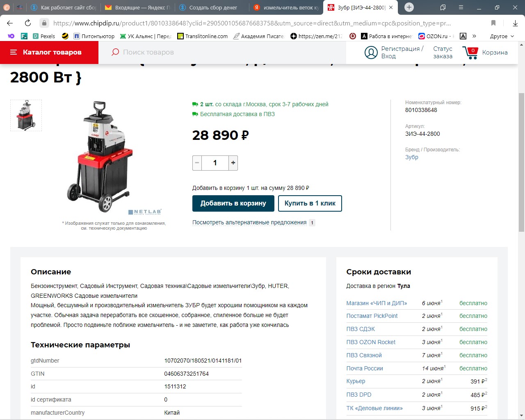Image resolution: width=525 pixels, height=420 pixels.
Task: Go back with the browser back arrow
Action: pos(10,23)
